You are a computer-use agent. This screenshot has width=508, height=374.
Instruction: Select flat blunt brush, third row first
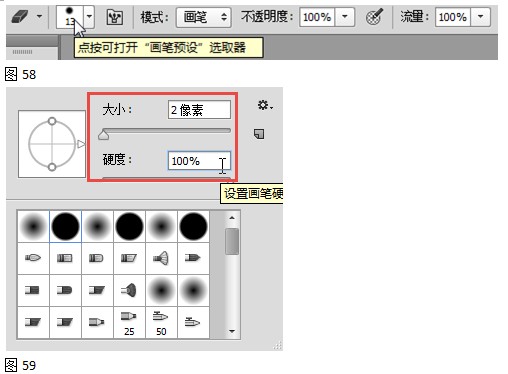tap(33, 290)
